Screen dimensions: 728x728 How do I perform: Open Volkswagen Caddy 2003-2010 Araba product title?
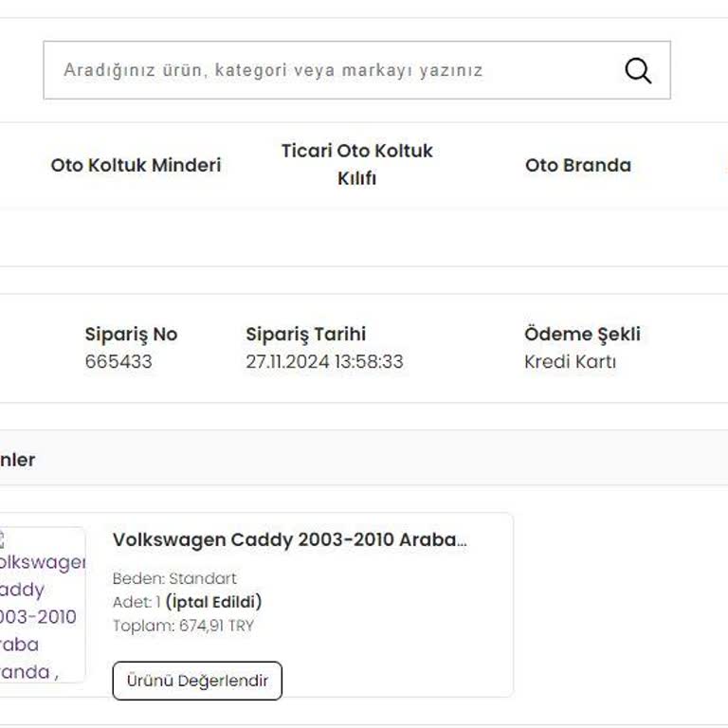pyautogui.click(x=290, y=539)
